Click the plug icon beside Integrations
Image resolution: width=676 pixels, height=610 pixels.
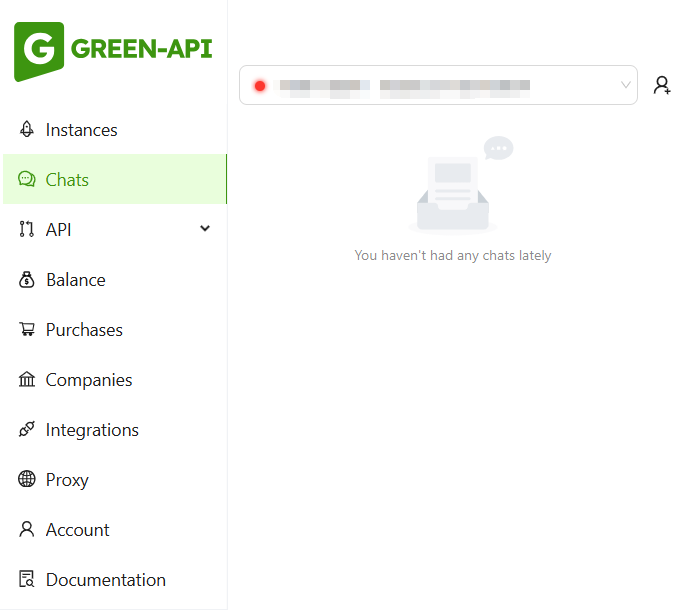[x=27, y=430]
